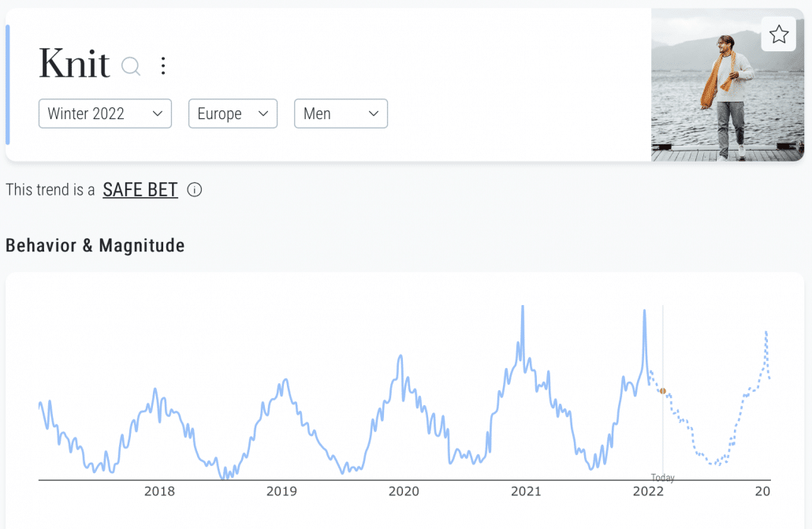The width and height of the screenshot is (812, 529).
Task: Click the orange Today marker dot
Action: click(663, 391)
